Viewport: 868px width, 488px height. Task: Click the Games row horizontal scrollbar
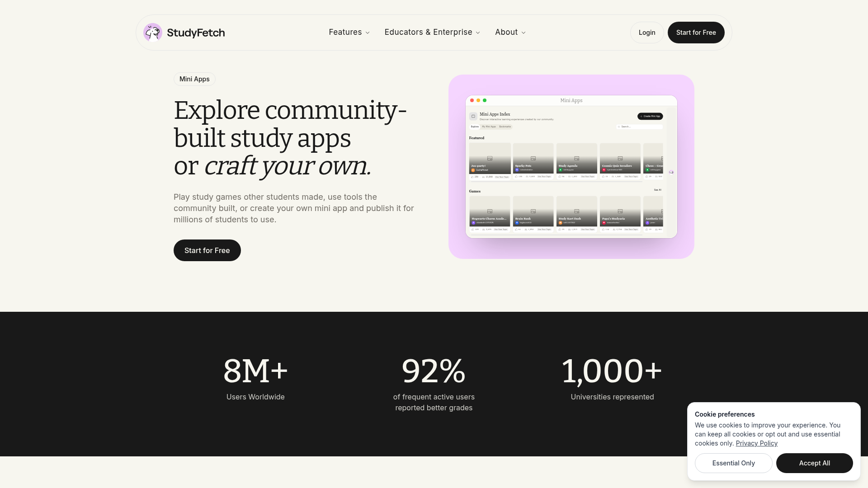tap(556, 235)
